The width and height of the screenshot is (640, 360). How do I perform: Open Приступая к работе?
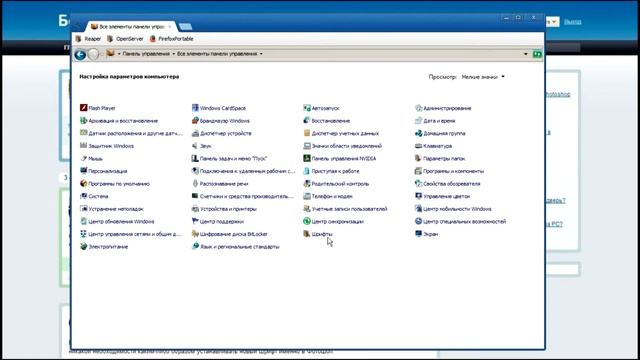pyautogui.click(x=331, y=171)
